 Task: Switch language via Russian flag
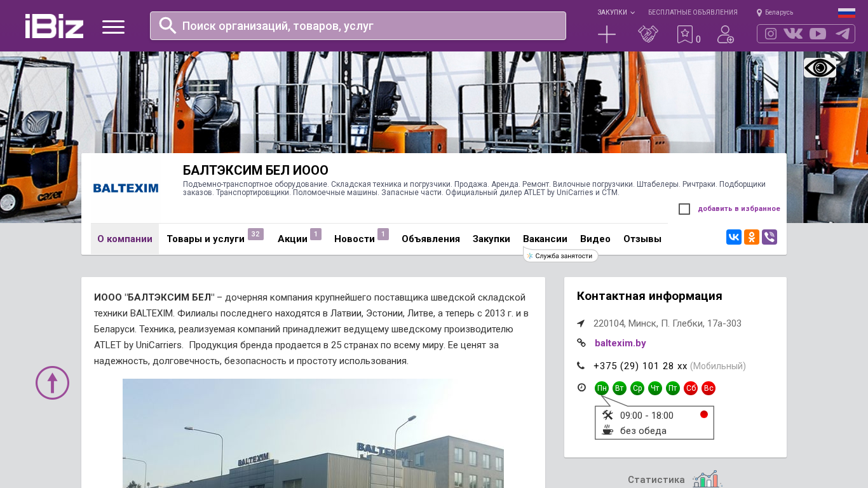[846, 13]
